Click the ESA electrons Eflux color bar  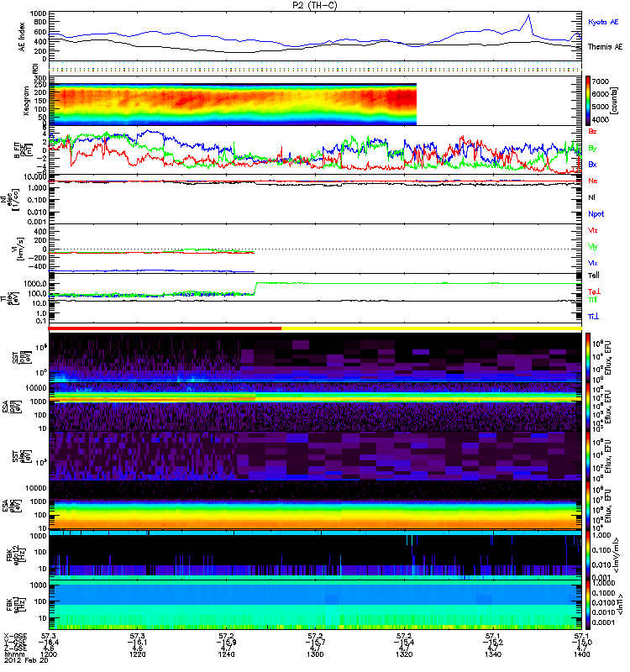[x=588, y=505]
